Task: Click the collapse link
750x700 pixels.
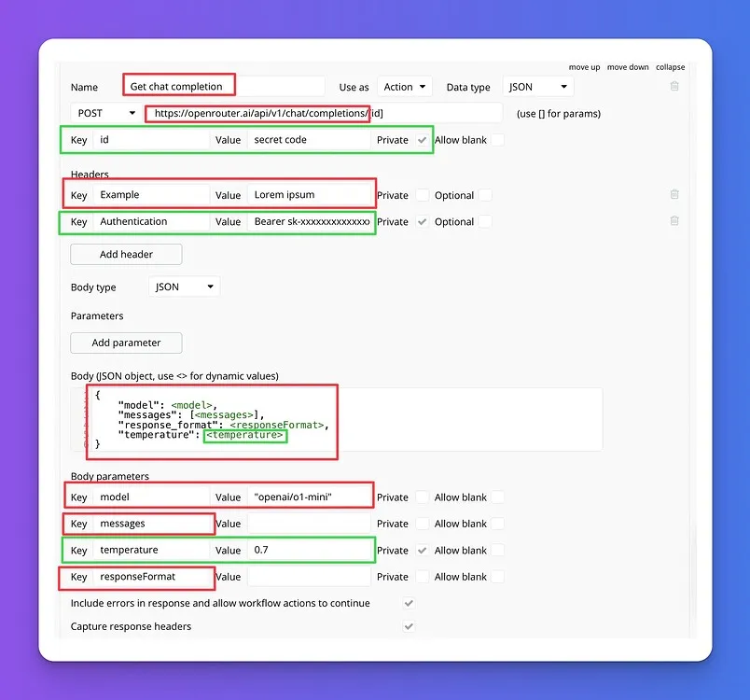Action: click(x=670, y=67)
